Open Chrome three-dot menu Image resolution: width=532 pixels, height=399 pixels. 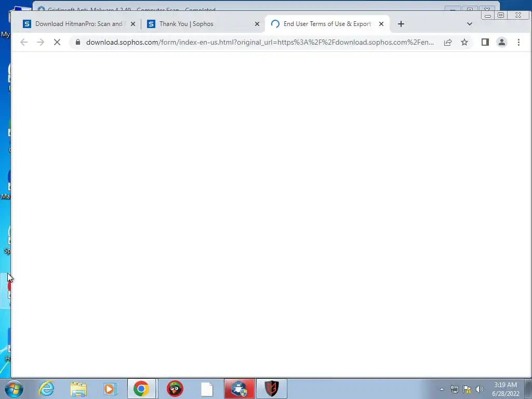(518, 42)
